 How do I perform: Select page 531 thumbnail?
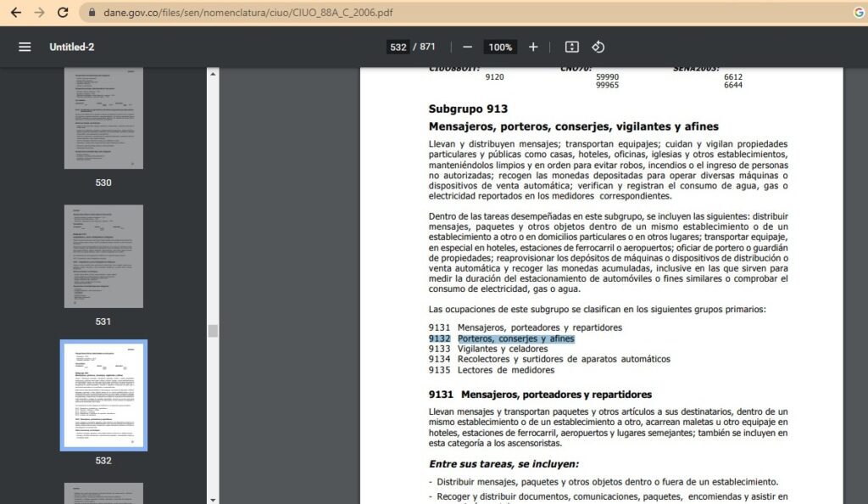(103, 255)
